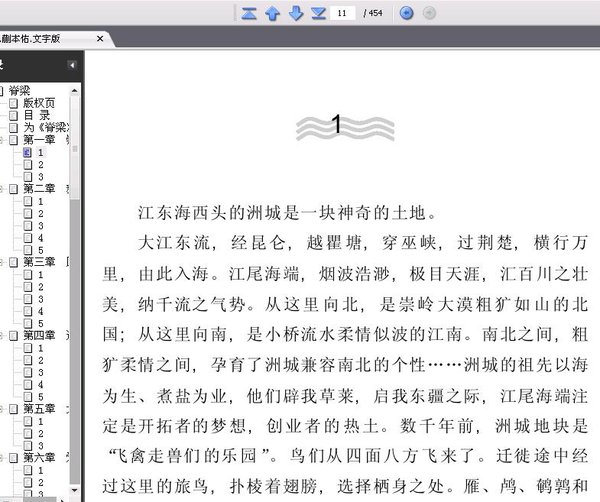Close the document tab
Image resolution: width=600 pixels, height=502 pixels.
pos(100,39)
